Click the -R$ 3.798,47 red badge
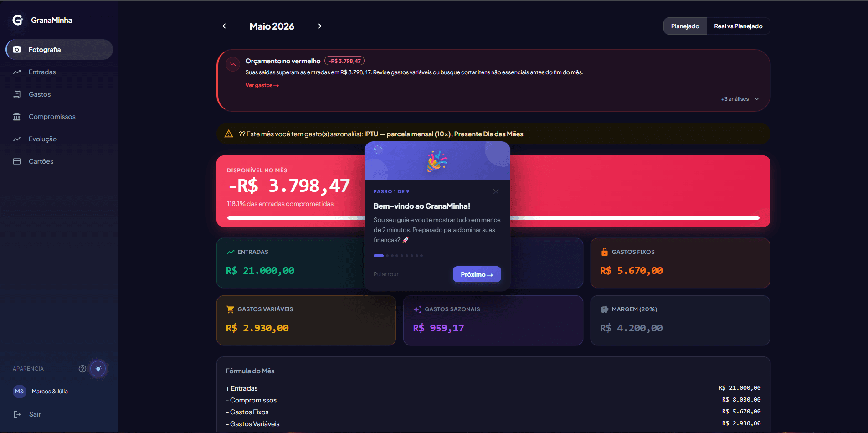The image size is (868, 433). pos(344,61)
